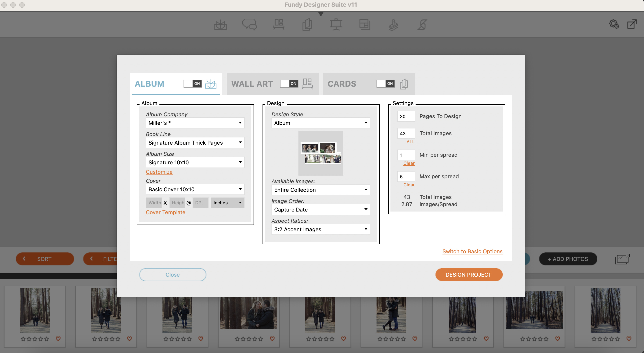
Task: Open the settings gear icon at top right
Action: [614, 24]
